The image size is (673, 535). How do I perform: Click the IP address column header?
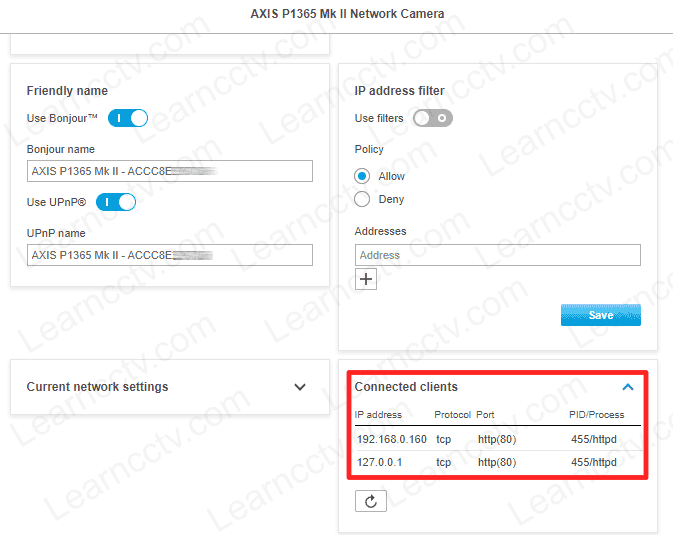378,414
